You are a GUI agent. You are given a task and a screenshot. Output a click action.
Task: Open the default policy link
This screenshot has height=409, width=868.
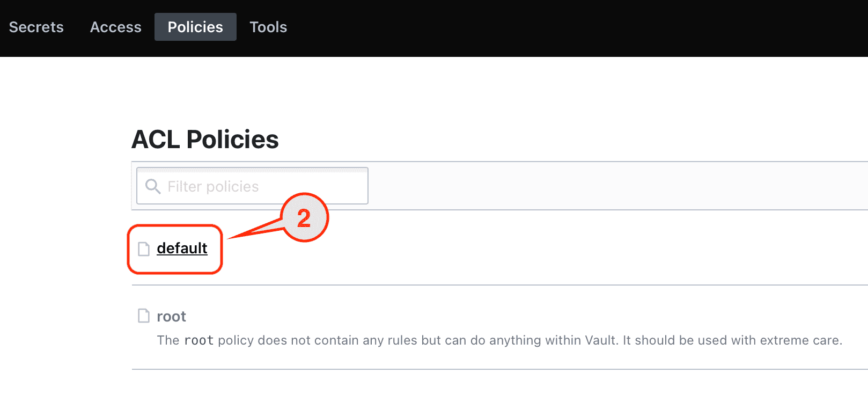coord(182,249)
